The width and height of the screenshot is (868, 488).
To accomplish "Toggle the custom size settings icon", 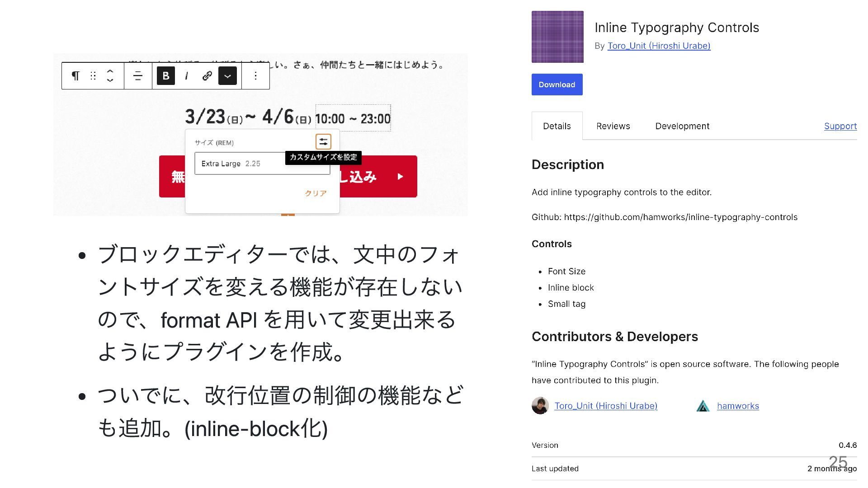I will click(323, 142).
